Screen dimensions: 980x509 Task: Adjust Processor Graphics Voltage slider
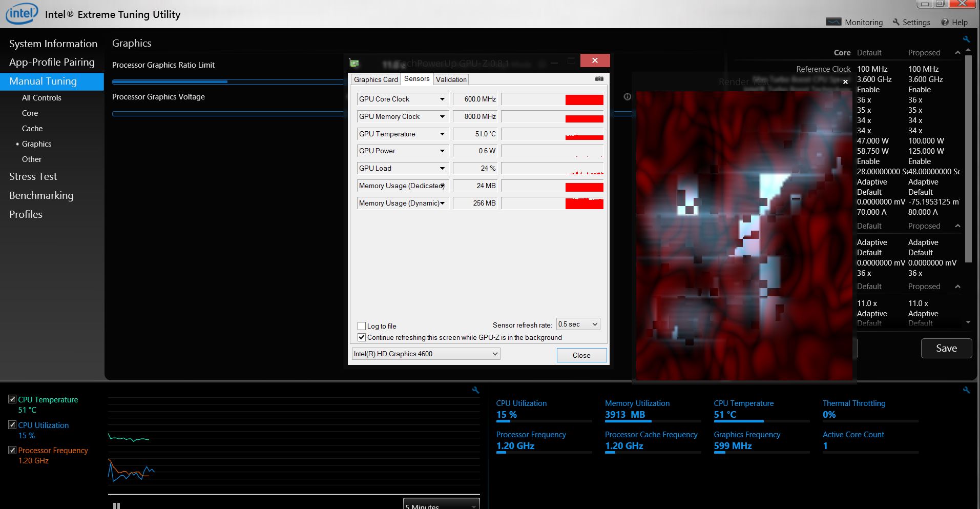228,113
